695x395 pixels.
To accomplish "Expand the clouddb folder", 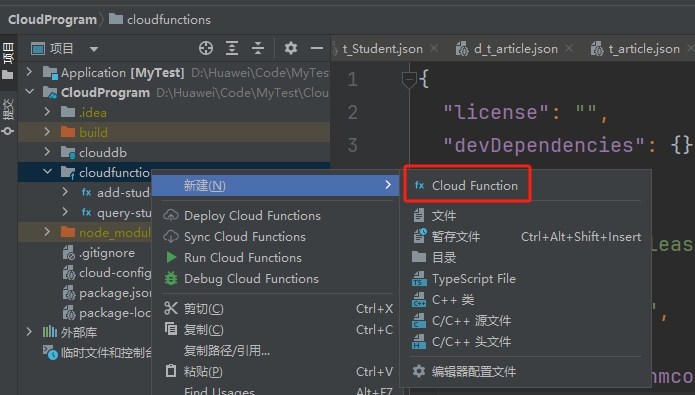I will click(x=47, y=152).
